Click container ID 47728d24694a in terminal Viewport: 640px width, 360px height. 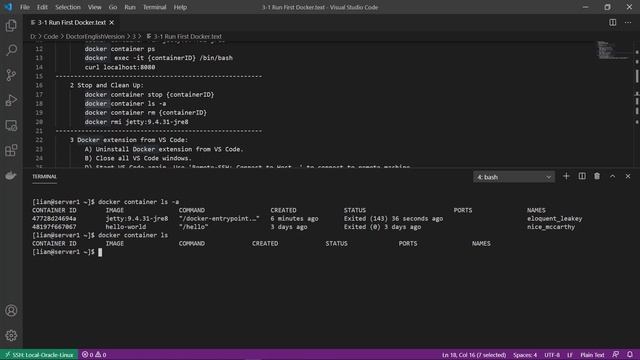click(54, 218)
